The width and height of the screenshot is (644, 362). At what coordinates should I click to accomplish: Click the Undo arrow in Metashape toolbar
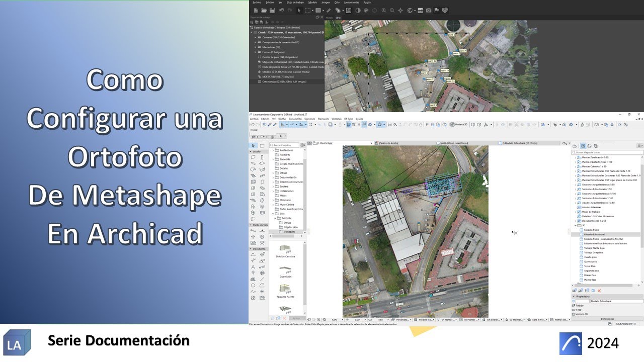coord(281,10)
